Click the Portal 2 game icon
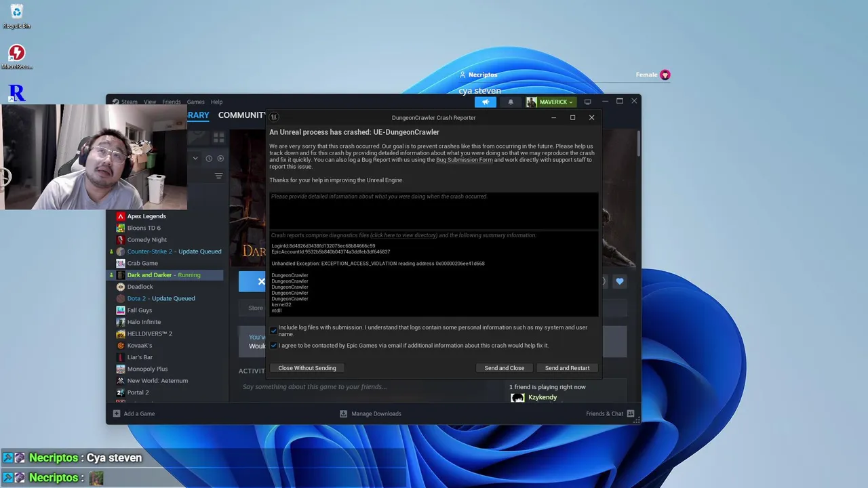This screenshot has height=488, width=868. (x=121, y=392)
